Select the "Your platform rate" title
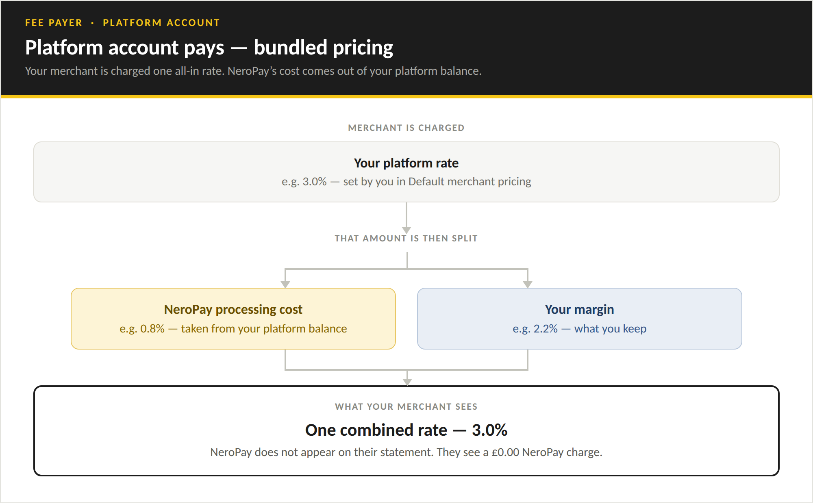 (x=406, y=163)
